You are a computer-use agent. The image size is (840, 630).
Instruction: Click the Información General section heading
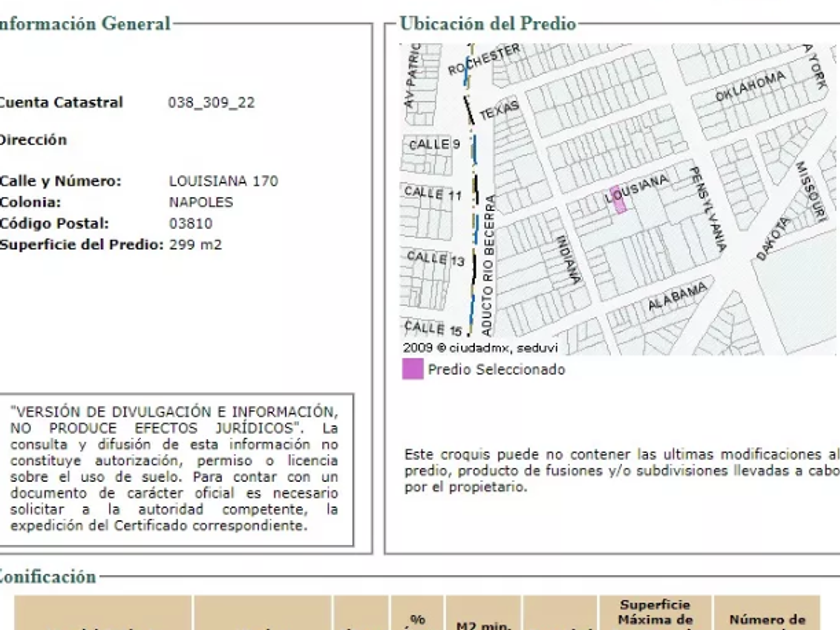pyautogui.click(x=84, y=24)
